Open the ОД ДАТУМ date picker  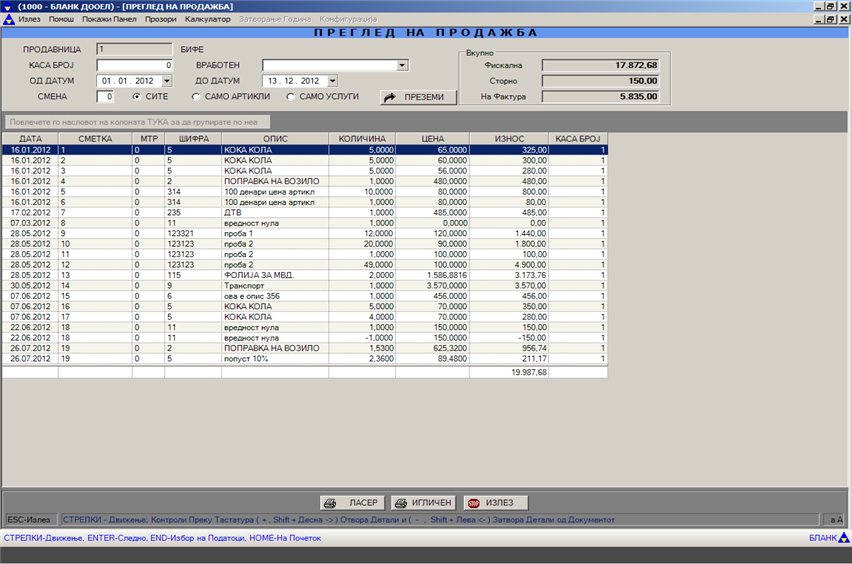coord(163,81)
